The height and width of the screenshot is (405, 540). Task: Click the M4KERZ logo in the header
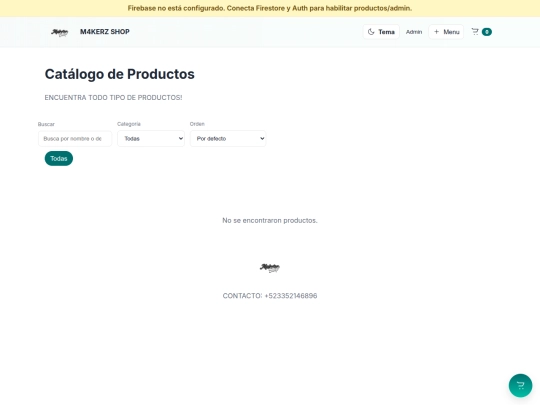click(x=59, y=32)
